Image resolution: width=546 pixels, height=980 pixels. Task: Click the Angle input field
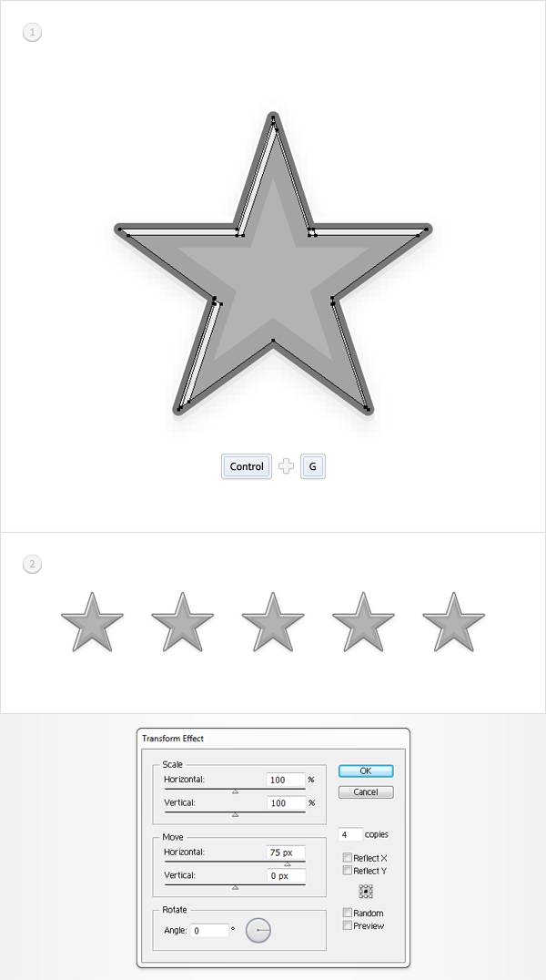[x=210, y=930]
